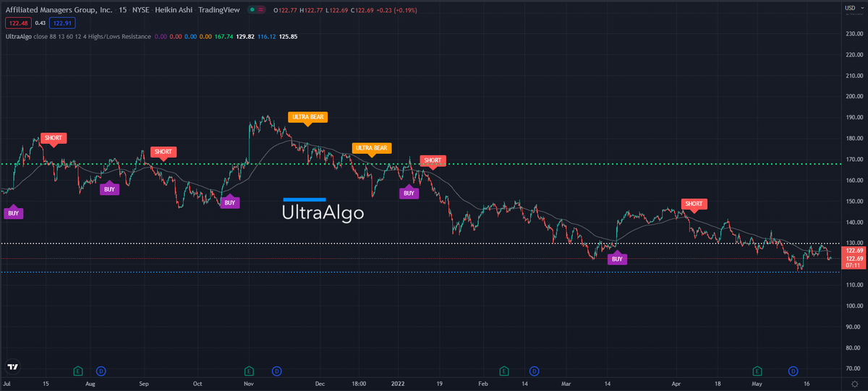The width and height of the screenshot is (868, 391).
Task: Select the white dotted line near 130
Action: click(420, 243)
